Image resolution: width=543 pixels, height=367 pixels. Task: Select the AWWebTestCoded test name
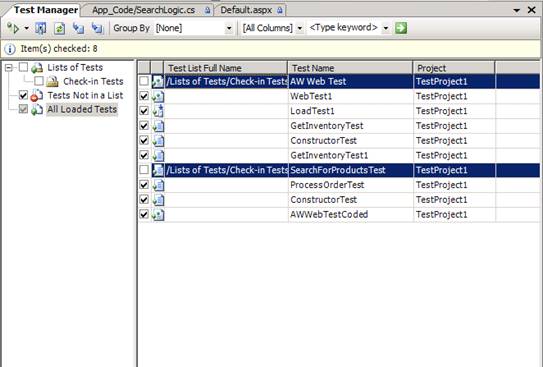329,215
